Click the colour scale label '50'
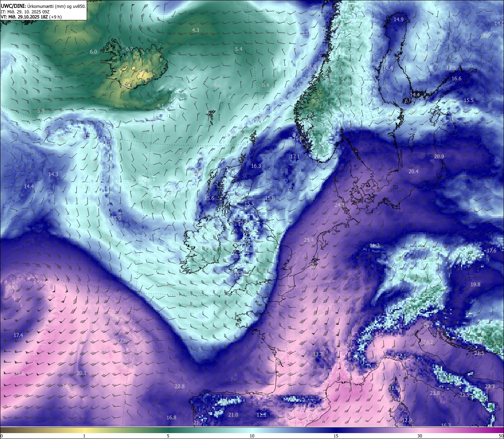This screenshot has width=504, height=439. click(501, 436)
